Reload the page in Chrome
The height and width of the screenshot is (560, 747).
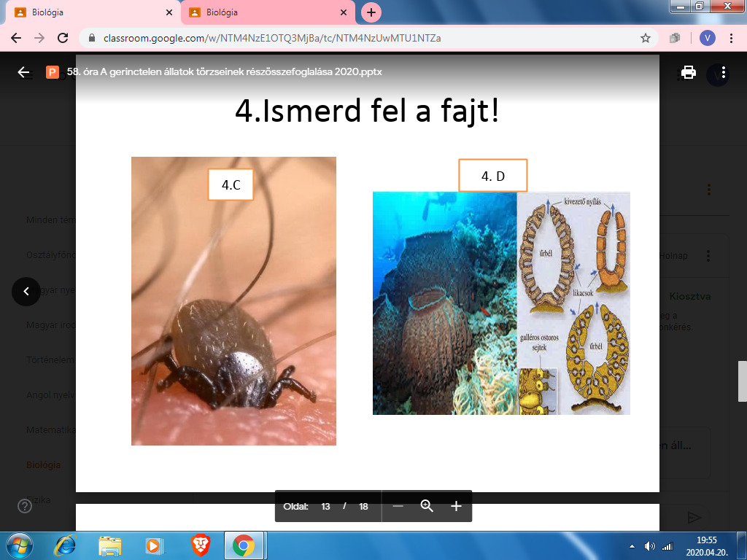63,38
